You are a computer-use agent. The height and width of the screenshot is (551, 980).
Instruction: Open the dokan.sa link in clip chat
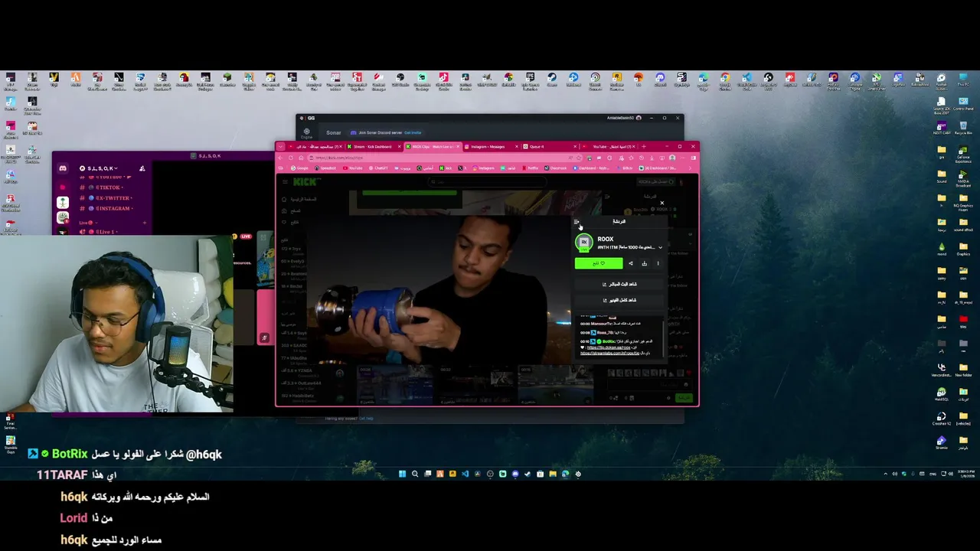(x=609, y=347)
